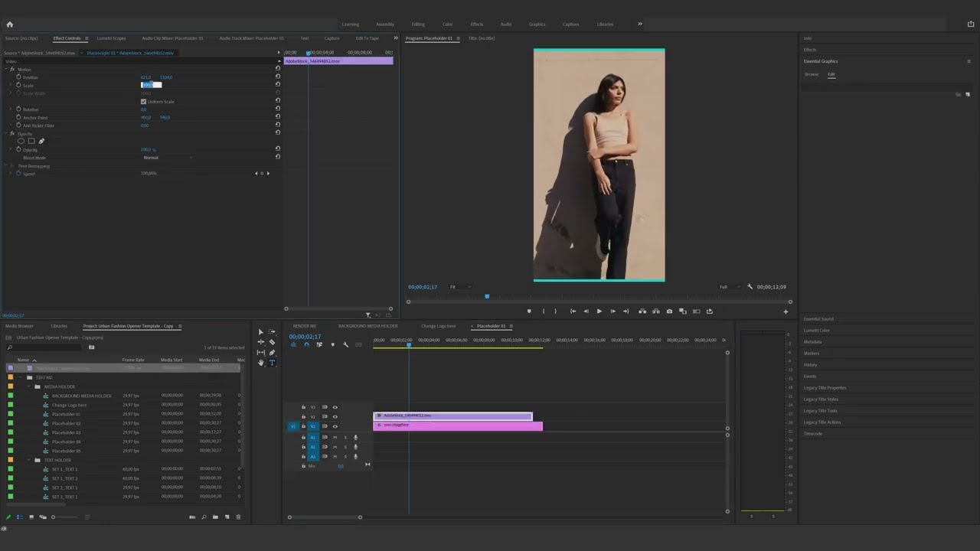Click the Scale value input field

[x=151, y=85]
